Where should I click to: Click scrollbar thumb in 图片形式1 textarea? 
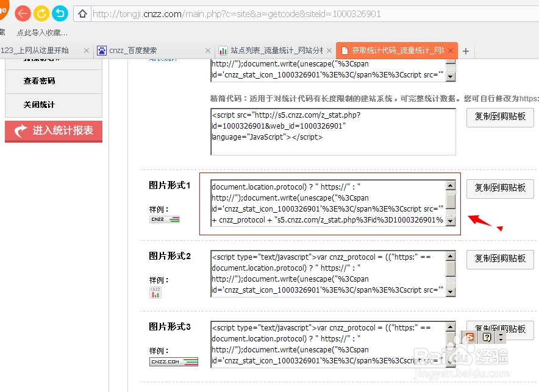tap(451, 201)
